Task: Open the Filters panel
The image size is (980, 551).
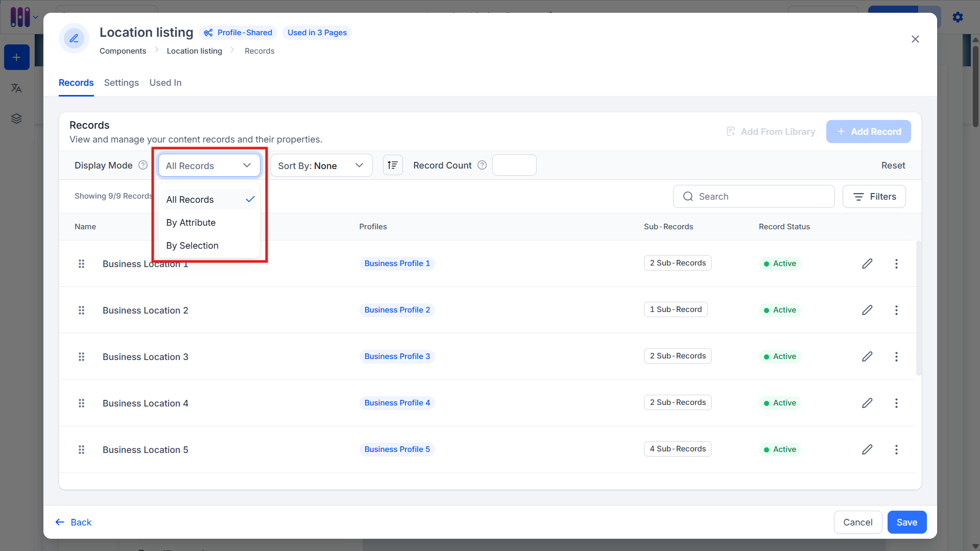Action: tap(874, 197)
